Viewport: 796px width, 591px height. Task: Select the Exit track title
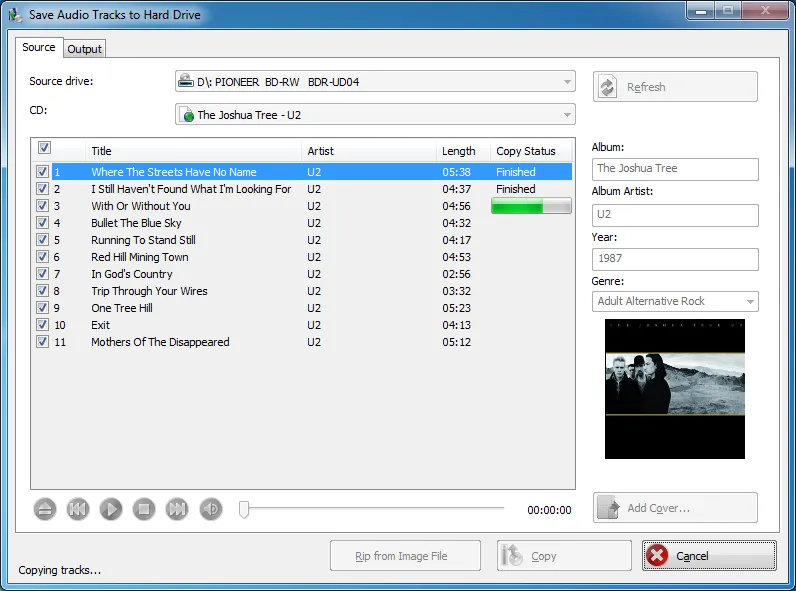101,325
